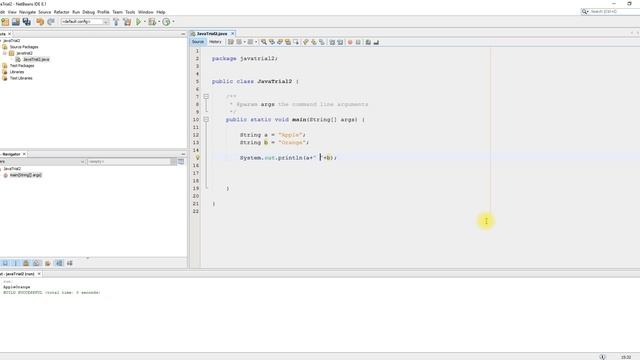Click the Shift Line Right icon in editor toolbar
The width and height of the screenshot is (640, 360).
[x=340, y=42]
